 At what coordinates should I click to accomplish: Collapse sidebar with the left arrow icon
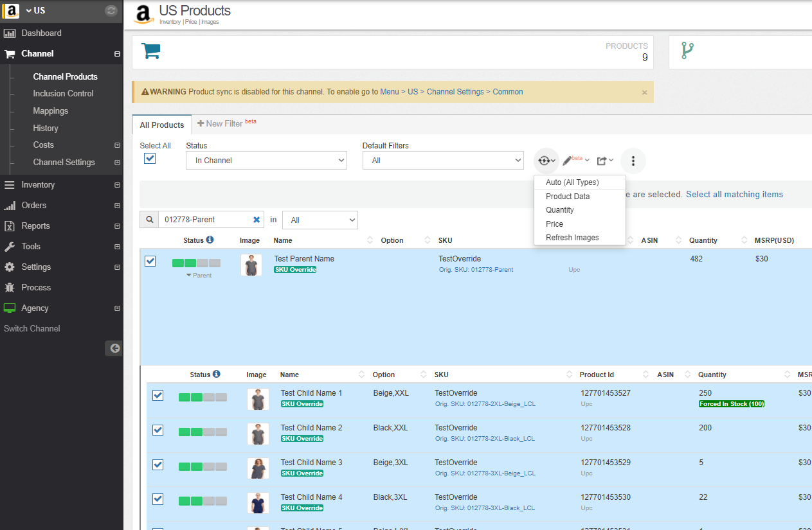click(114, 348)
